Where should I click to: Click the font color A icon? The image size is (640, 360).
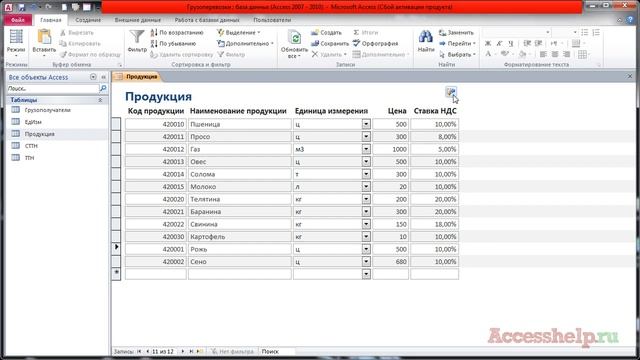pos(488,54)
